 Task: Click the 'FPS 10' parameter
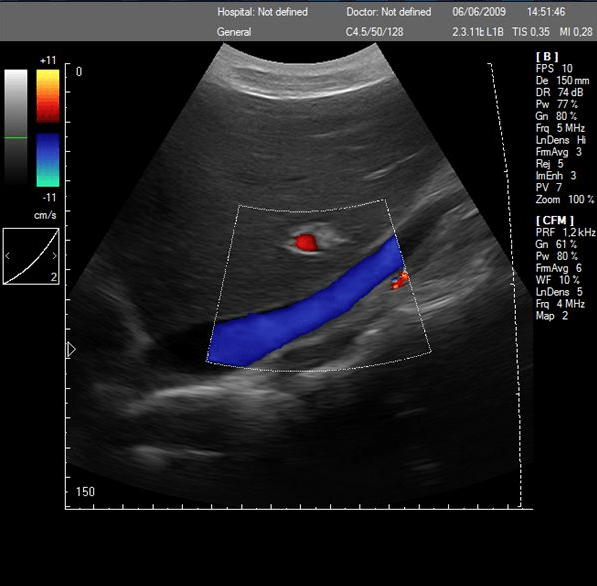[x=554, y=69]
